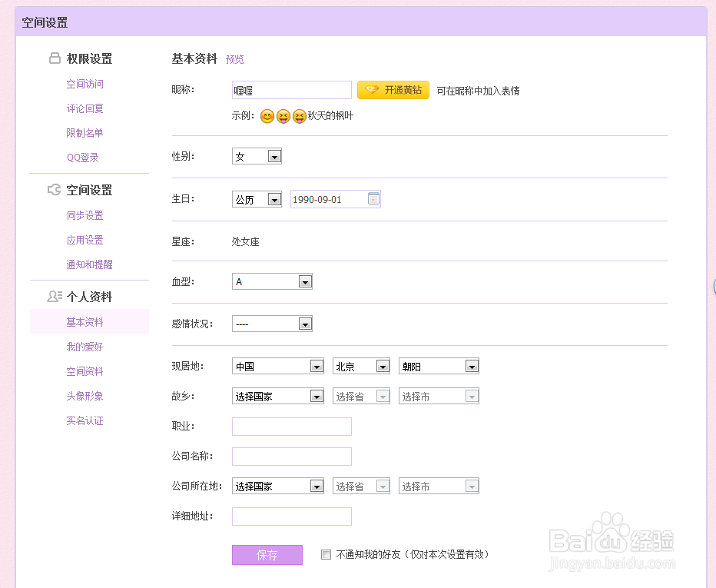
Task: Open 头像形象 in sidebar
Action: [85, 396]
